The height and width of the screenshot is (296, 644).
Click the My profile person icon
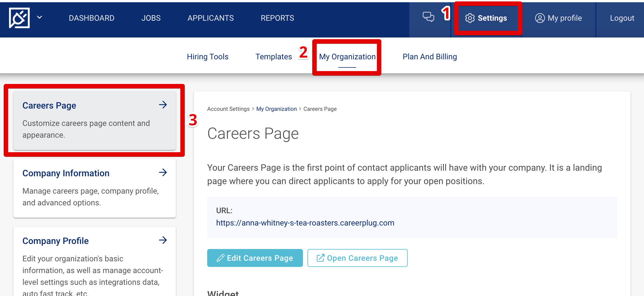540,18
